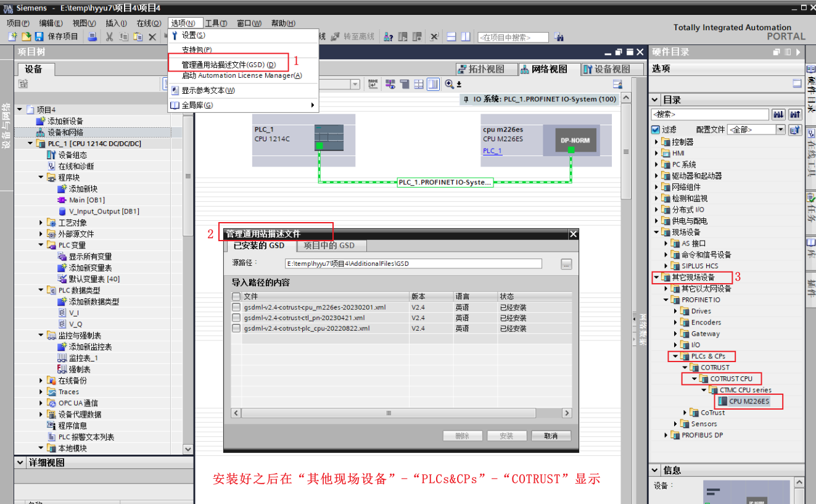The width and height of the screenshot is (816, 504).
Task: Expand the PROFIBUS DP catalog folder
Action: coord(666,435)
